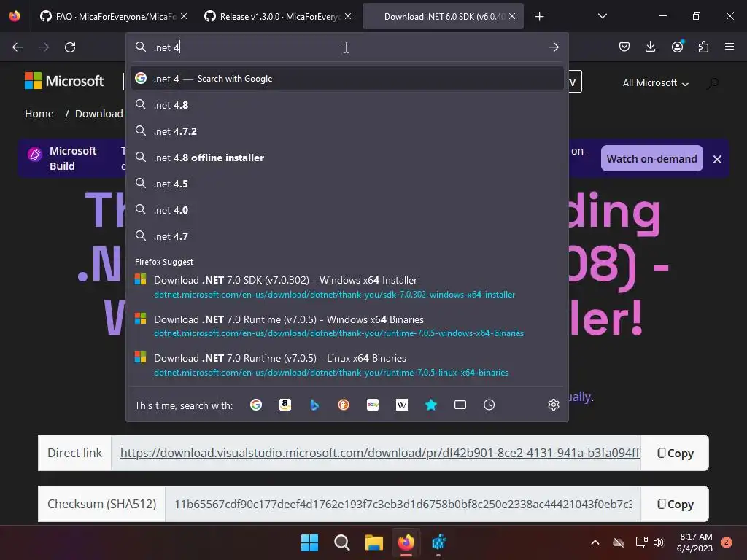This screenshot has height=560, width=747.
Task: Open the Windows Start menu
Action: point(309,542)
